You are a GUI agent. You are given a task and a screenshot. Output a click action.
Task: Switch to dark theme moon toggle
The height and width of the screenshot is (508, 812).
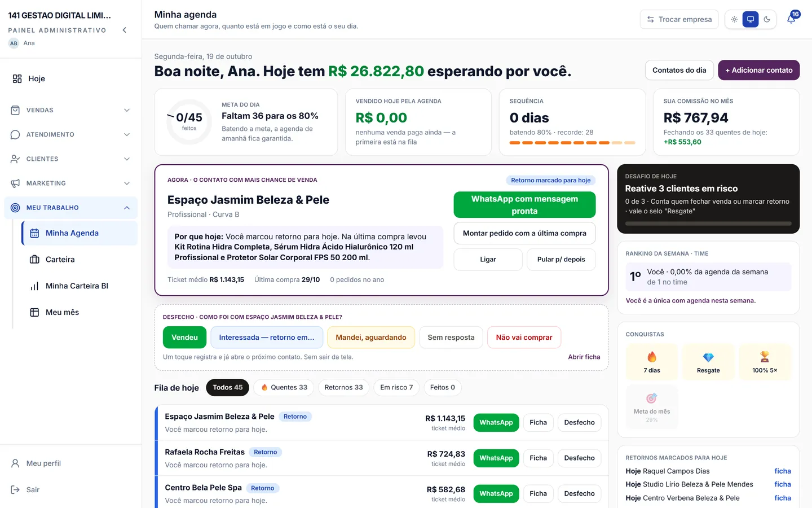coord(767,19)
